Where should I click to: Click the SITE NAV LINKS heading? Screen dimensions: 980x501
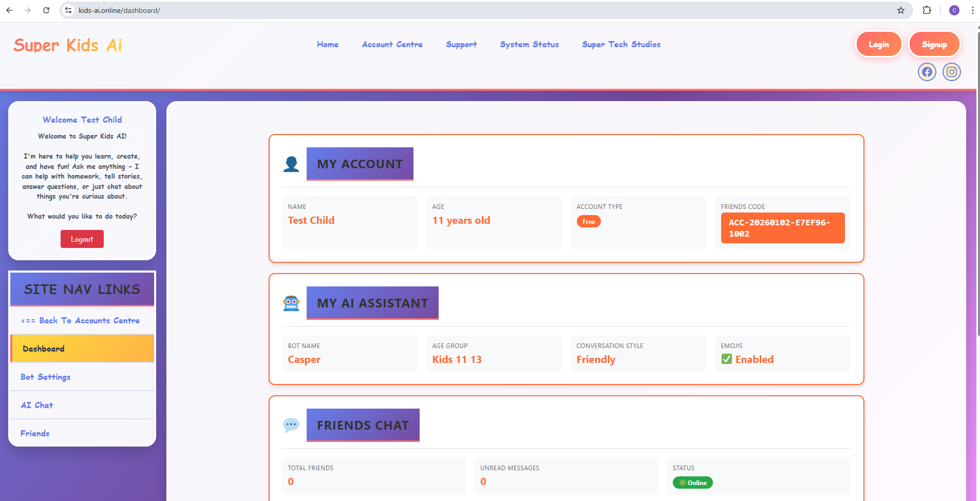coord(82,290)
